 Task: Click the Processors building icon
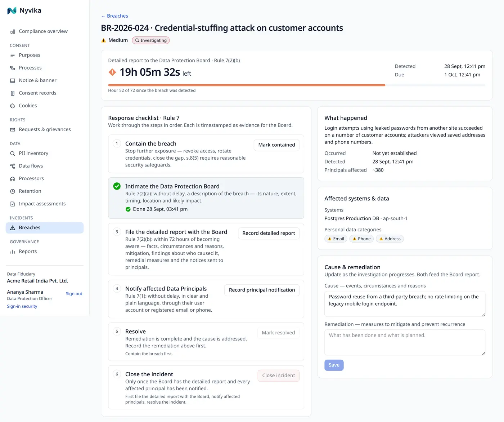click(x=13, y=179)
